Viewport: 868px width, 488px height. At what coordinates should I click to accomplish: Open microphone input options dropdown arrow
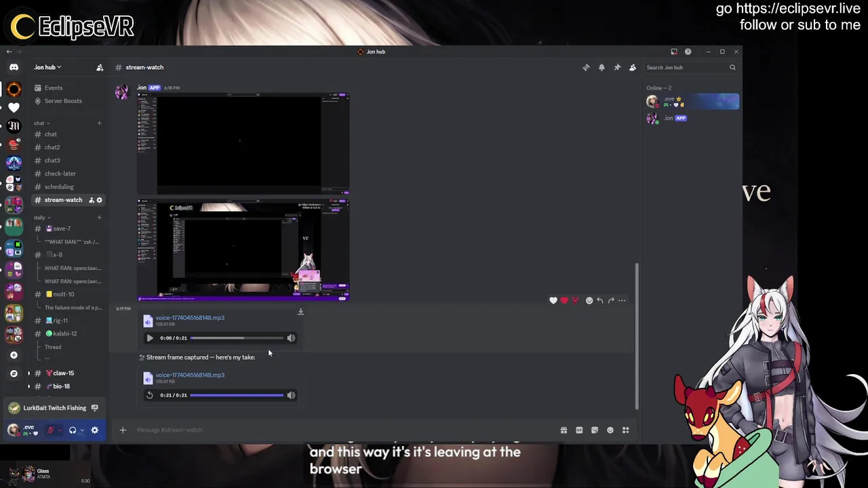pyautogui.click(x=60, y=430)
